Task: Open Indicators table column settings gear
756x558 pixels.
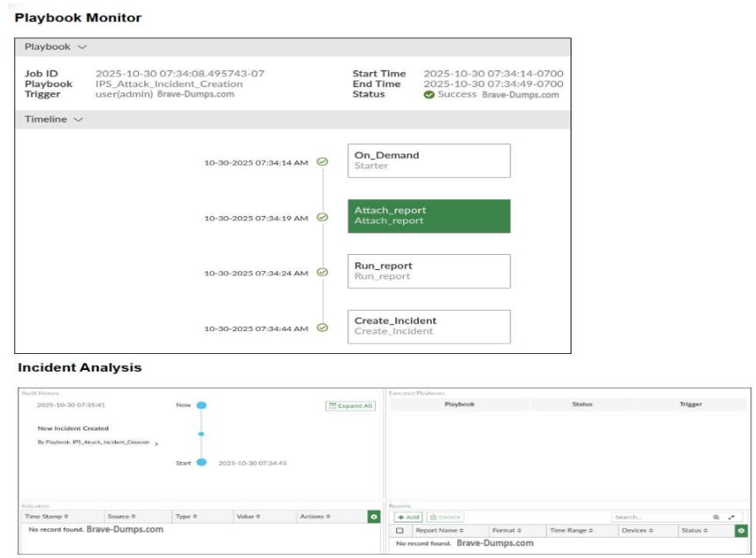Action: [373, 517]
